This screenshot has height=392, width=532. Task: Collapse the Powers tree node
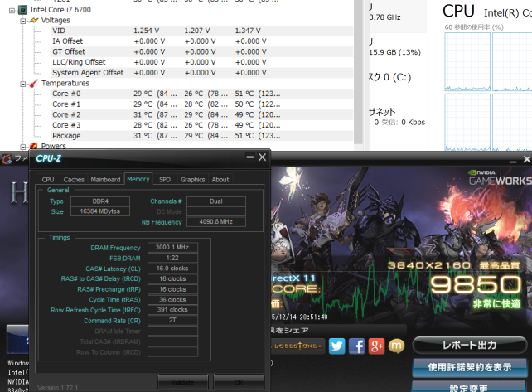point(22,147)
